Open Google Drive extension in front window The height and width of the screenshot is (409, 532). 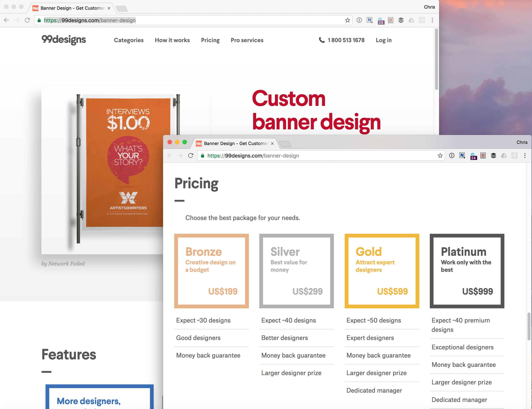pyautogui.click(x=504, y=156)
